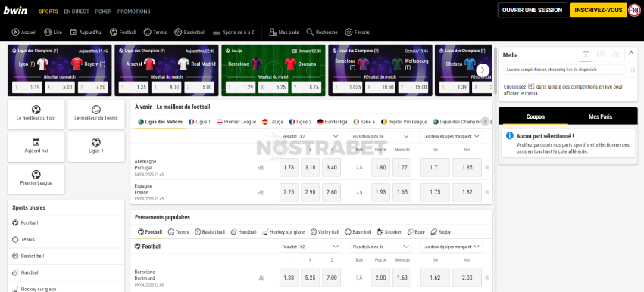Open the Ligue 1 quick tile

96,147
